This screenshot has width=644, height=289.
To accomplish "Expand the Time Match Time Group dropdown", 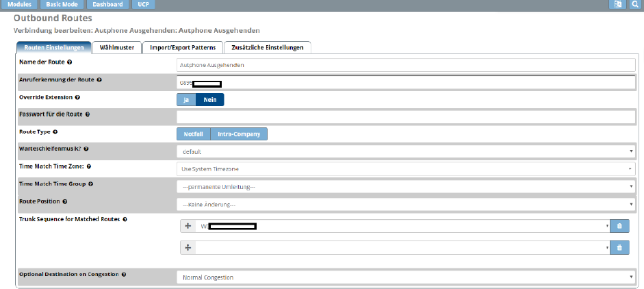I will click(x=406, y=186).
